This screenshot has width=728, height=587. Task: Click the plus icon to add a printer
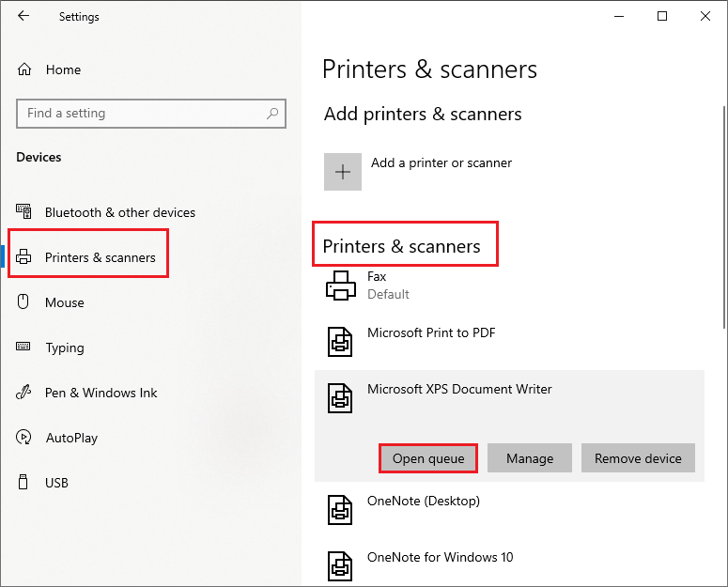pos(343,172)
